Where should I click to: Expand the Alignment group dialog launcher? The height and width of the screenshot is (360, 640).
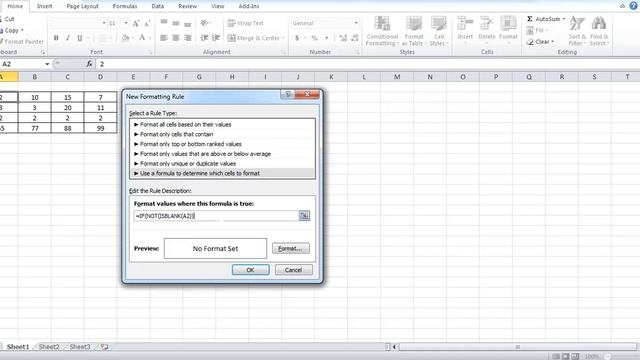(284, 52)
